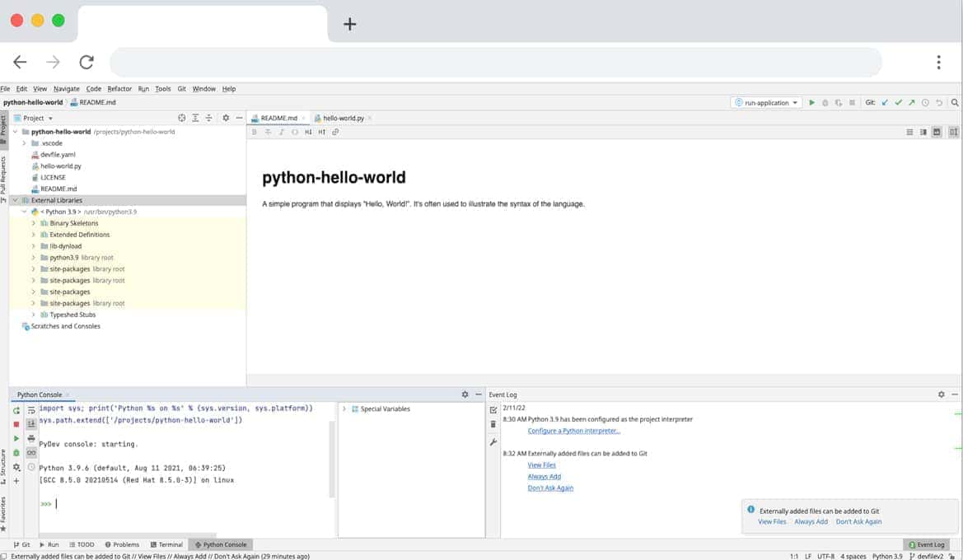Viewport: 963px width, 560px height.
Task: Toggle scroll to end in Python Console
Action: click(31, 423)
